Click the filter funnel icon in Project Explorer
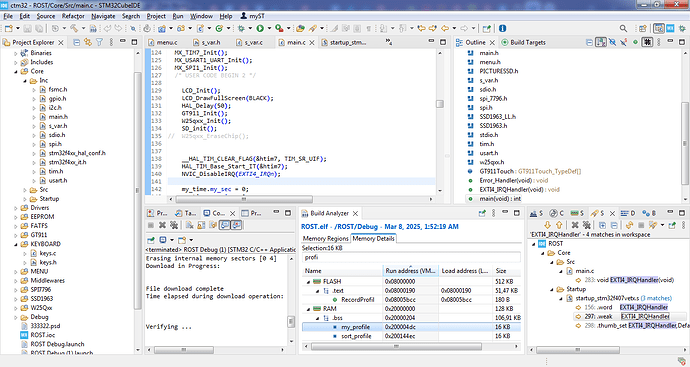 click(x=99, y=42)
